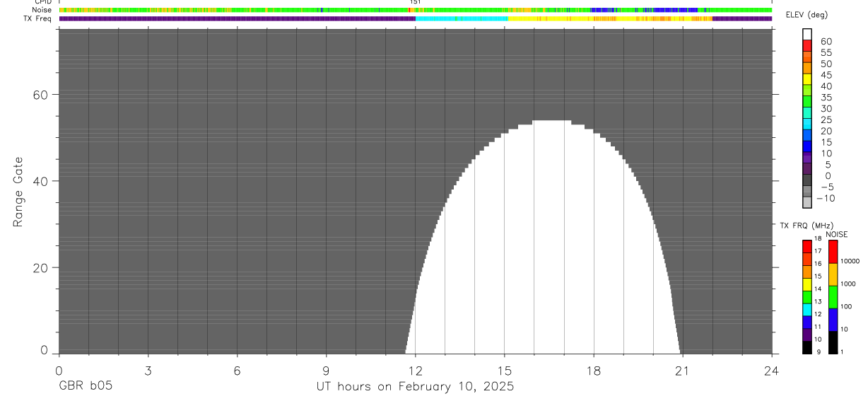
Task: Click the 24 tick label on UT hours axis
Action: pyautogui.click(x=772, y=371)
